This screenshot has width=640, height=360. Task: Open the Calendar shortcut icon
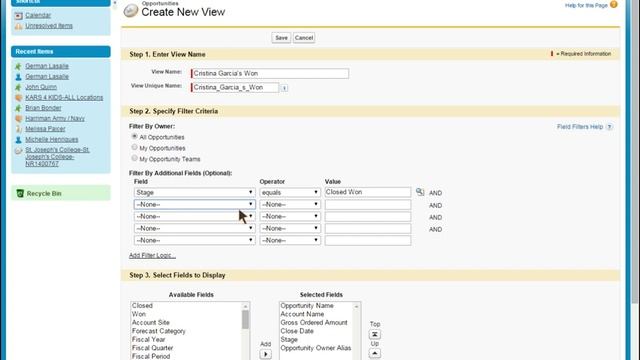(x=18, y=16)
